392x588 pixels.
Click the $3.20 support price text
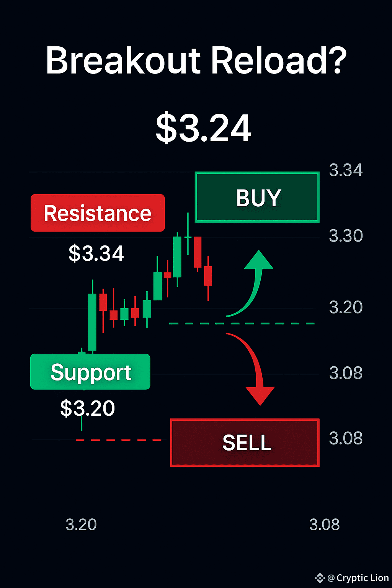[x=88, y=408]
